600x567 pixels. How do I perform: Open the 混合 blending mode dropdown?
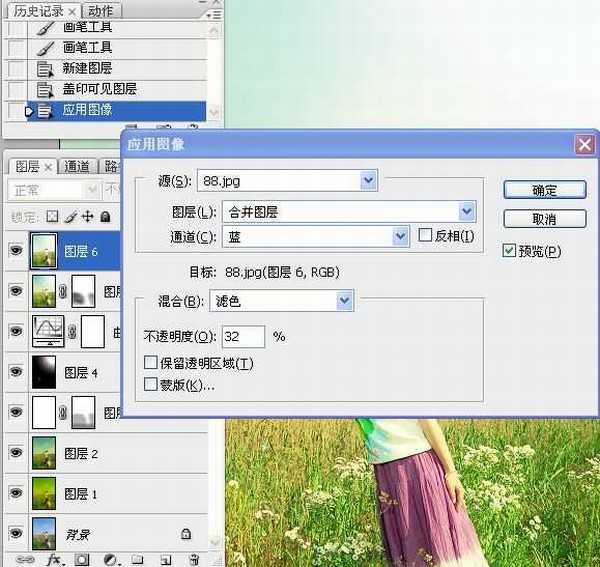point(345,299)
